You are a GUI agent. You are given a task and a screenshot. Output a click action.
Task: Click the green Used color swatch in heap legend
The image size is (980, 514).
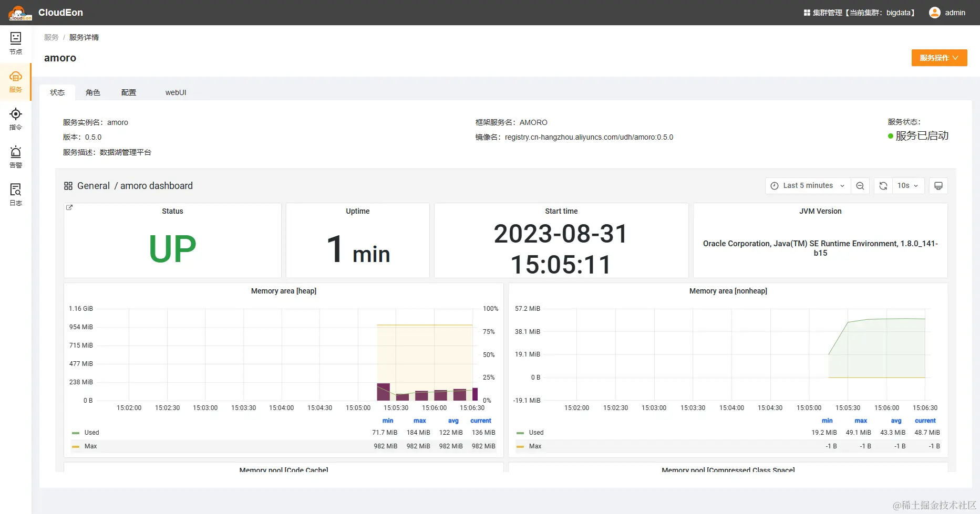click(76, 433)
